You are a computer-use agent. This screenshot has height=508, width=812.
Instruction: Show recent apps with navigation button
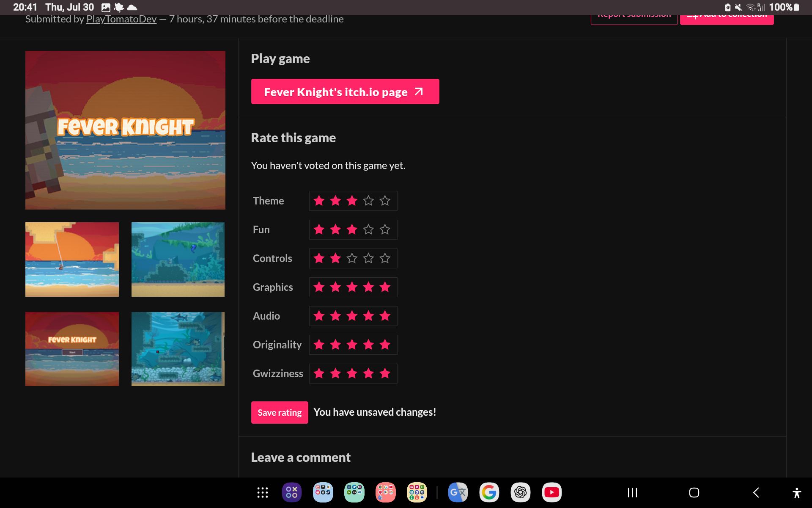632,492
